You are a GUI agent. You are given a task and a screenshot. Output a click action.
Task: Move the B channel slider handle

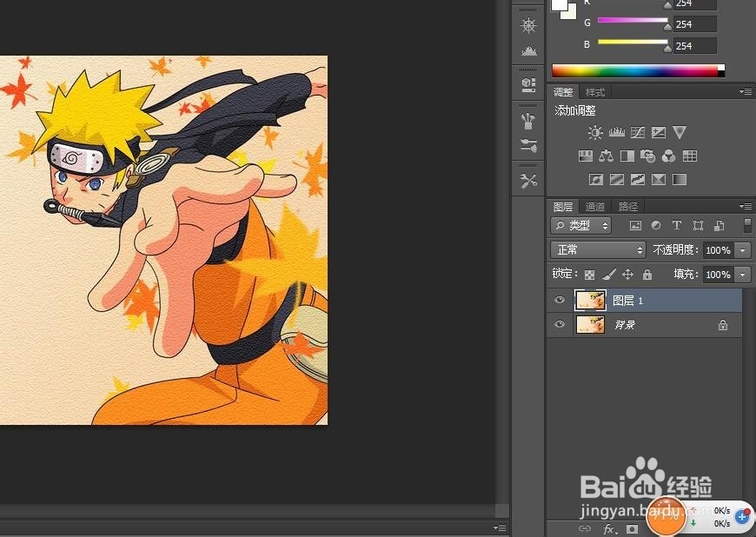click(667, 48)
